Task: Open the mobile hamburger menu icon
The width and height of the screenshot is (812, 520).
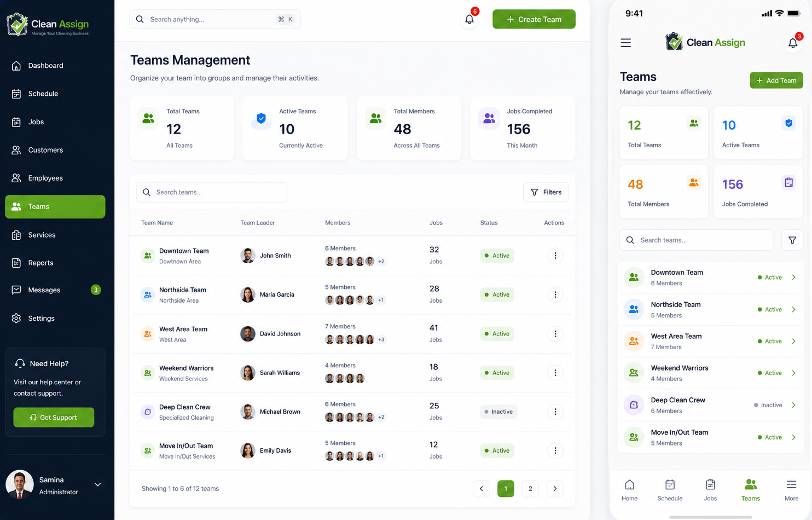Action: (x=625, y=43)
